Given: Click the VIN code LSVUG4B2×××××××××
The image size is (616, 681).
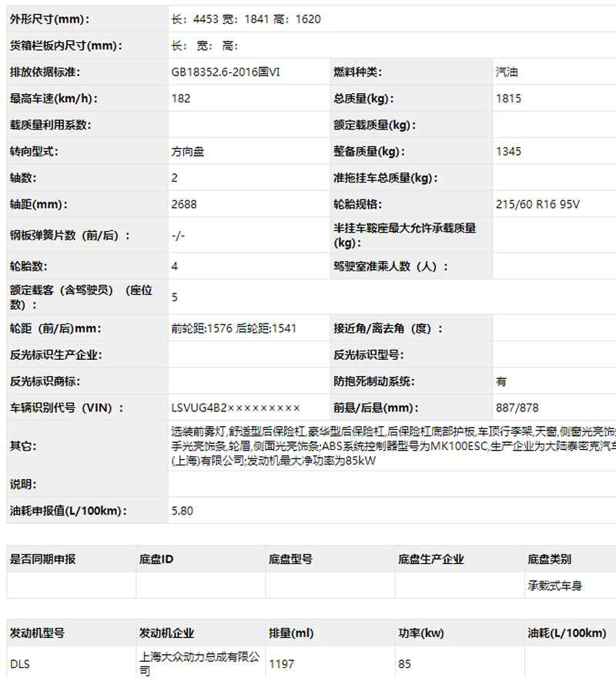Looking at the screenshot, I should pos(236,408).
